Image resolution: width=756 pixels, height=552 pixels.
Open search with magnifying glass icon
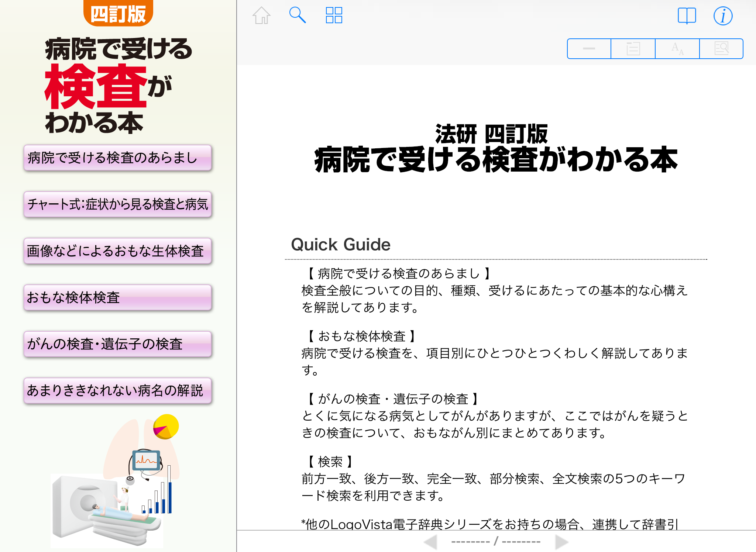pyautogui.click(x=297, y=15)
